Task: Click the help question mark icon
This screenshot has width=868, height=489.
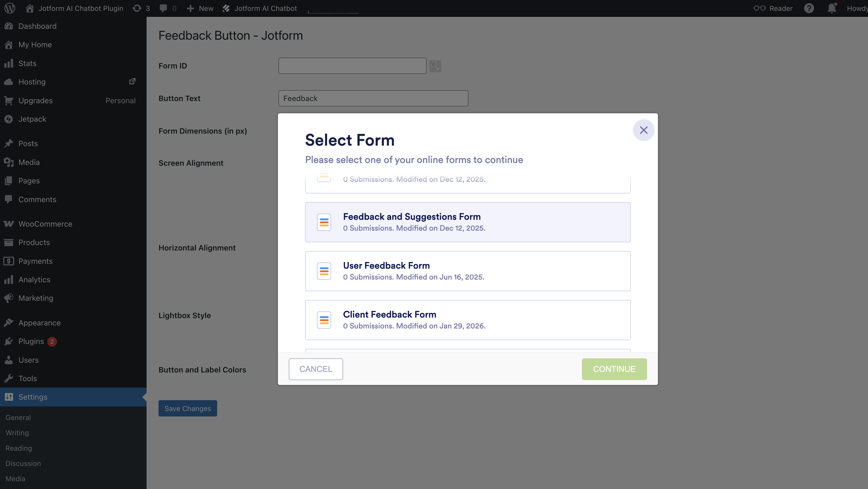Action: [809, 8]
